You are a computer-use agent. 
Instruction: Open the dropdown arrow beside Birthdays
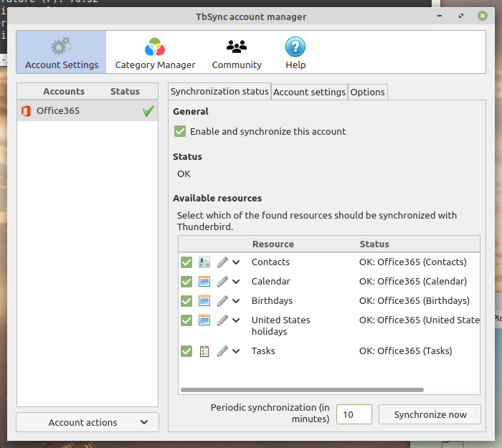[x=236, y=301]
